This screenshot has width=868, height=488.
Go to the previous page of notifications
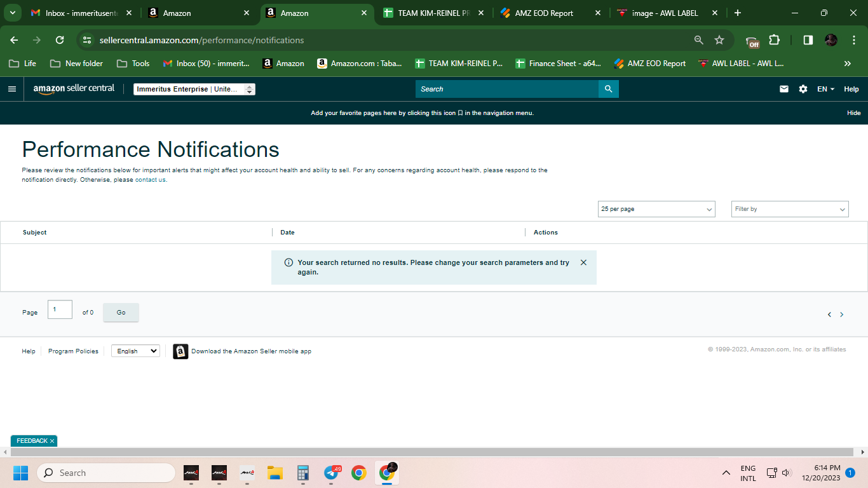(829, 315)
